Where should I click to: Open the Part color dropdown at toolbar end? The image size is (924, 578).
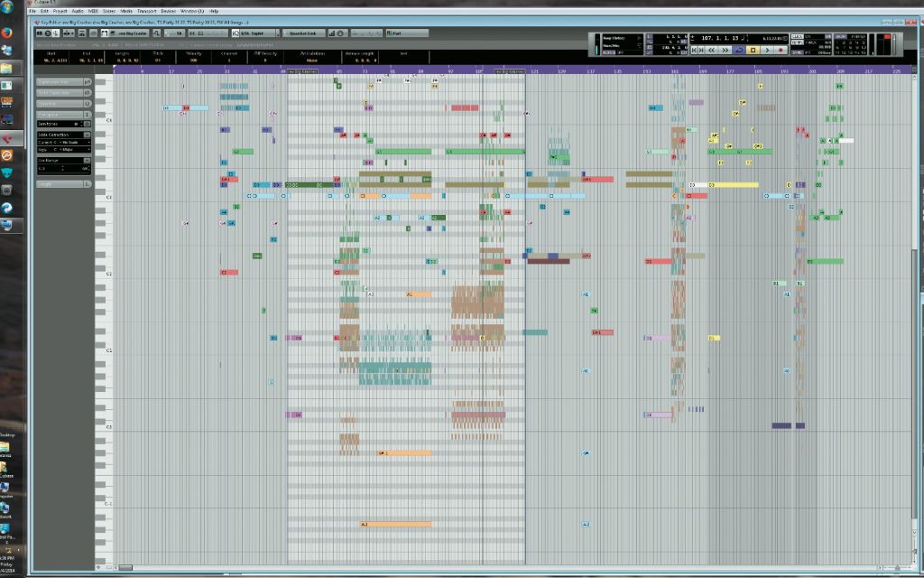coord(407,33)
